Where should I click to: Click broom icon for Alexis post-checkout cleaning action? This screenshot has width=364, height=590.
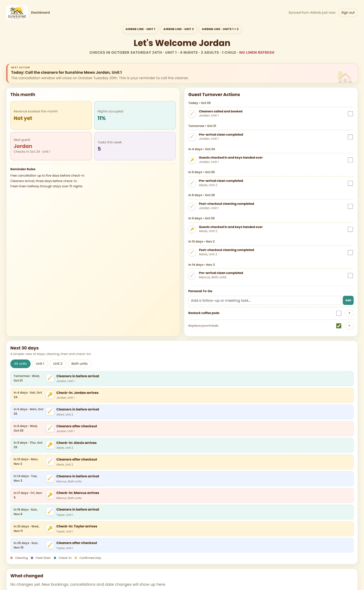[192, 252]
